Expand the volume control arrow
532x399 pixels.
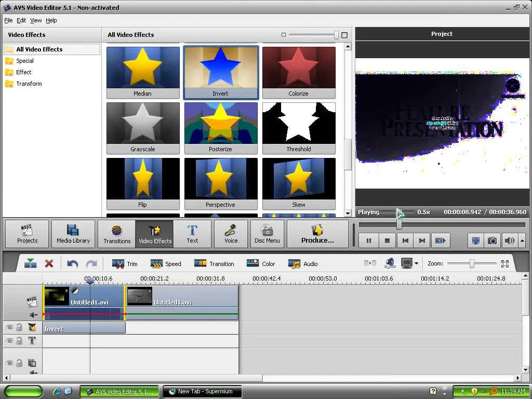pos(522,241)
